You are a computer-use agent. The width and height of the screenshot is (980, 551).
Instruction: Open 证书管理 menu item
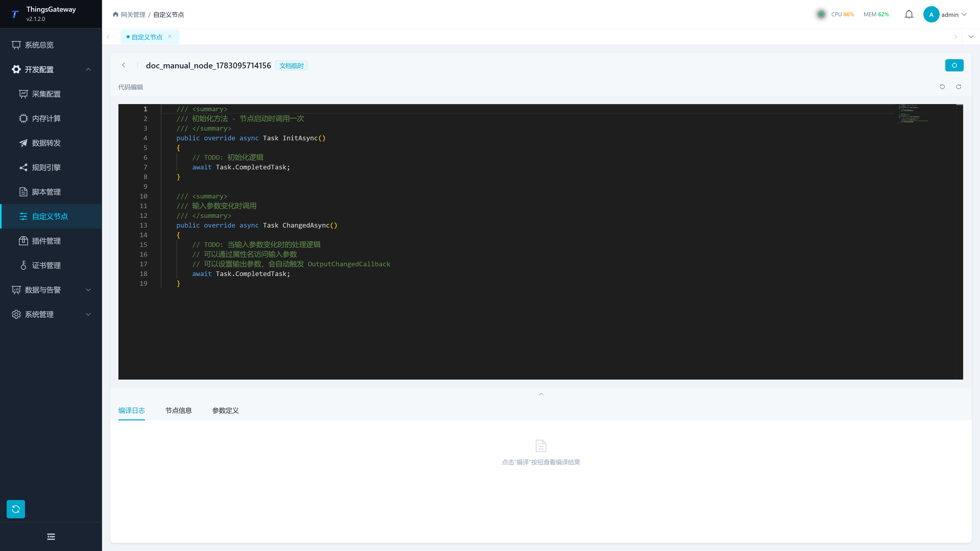(x=51, y=265)
